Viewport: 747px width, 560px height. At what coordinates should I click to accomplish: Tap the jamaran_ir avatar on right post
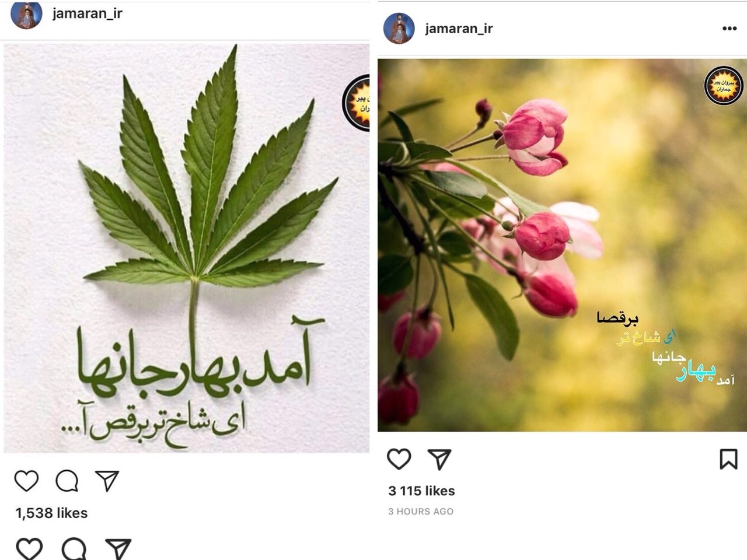pos(399,28)
